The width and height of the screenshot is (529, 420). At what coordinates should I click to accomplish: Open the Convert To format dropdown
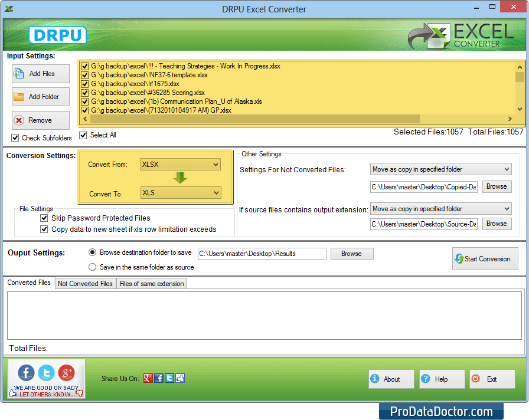[x=217, y=192]
